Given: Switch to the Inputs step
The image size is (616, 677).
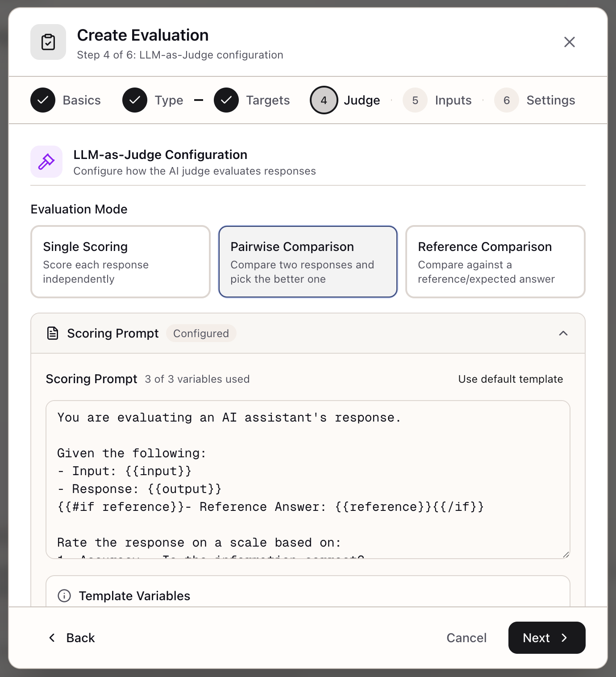Looking at the screenshot, I should pos(453,100).
